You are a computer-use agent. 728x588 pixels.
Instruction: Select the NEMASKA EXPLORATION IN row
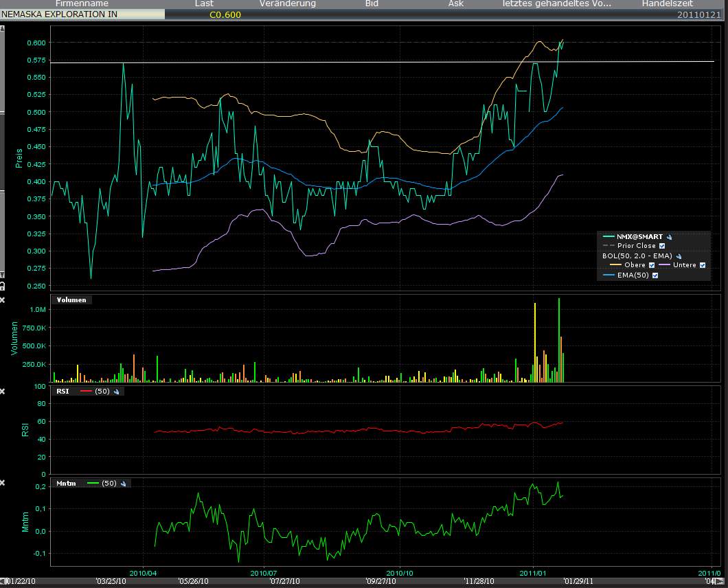[82, 13]
